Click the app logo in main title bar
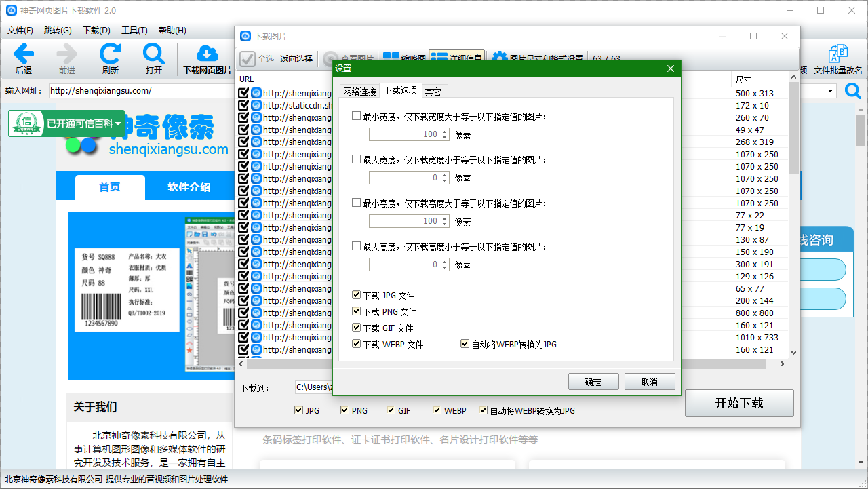868x489 pixels. [12, 11]
